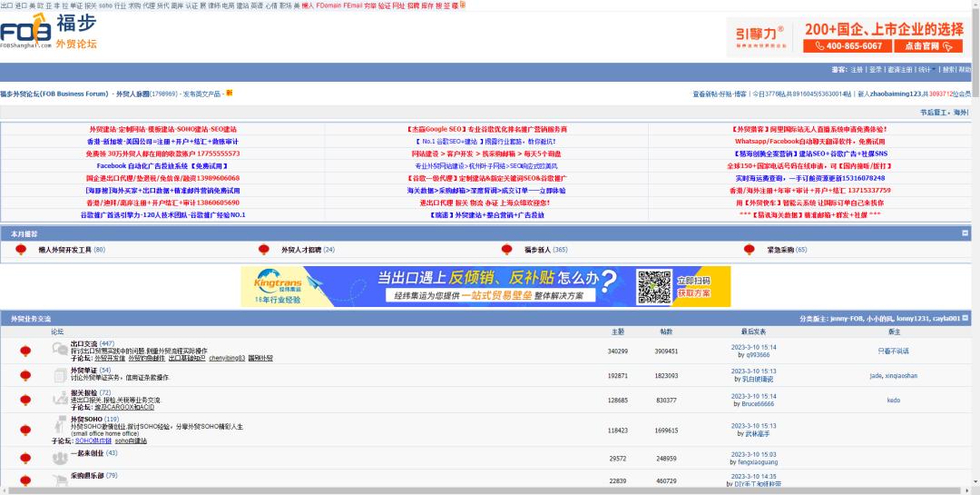Click ad link 进出口代理 报关 物流
This screenshot has width=980, height=495.
[485, 203]
